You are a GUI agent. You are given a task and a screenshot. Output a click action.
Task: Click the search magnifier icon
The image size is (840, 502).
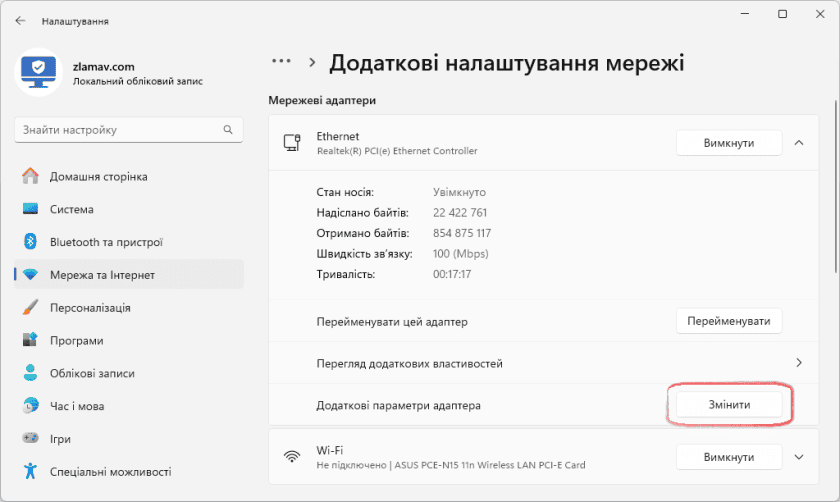228,130
